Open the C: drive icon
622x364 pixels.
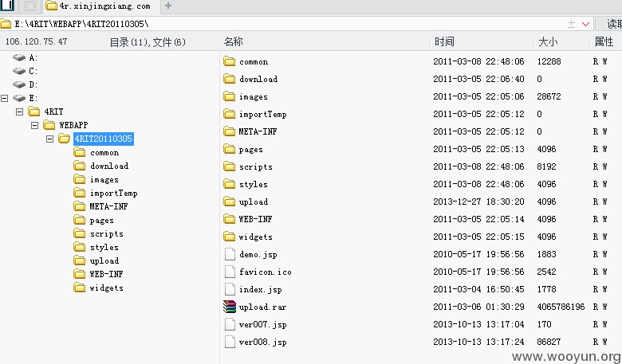[19, 72]
